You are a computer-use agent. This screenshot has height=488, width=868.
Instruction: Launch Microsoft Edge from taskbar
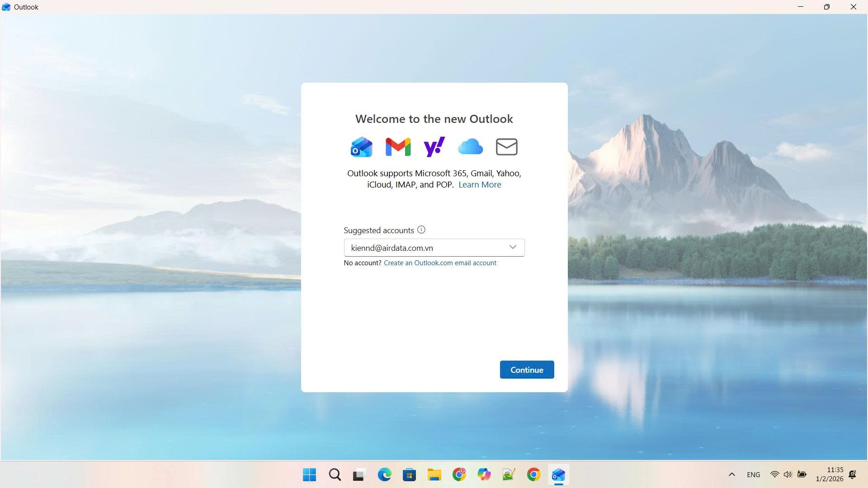(384, 474)
